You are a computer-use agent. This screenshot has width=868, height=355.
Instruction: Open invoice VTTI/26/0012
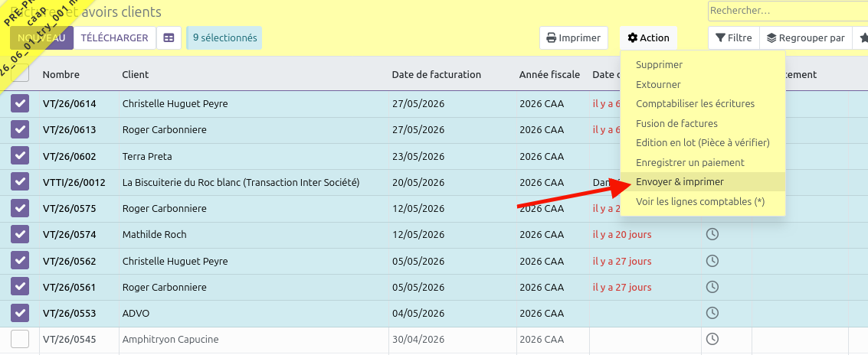(74, 183)
